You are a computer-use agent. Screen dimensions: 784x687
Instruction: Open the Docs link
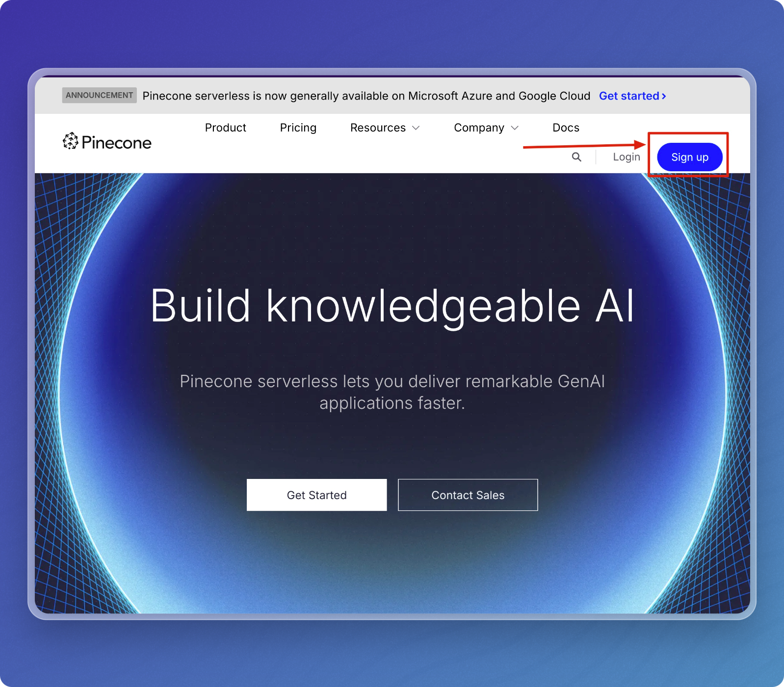click(566, 128)
